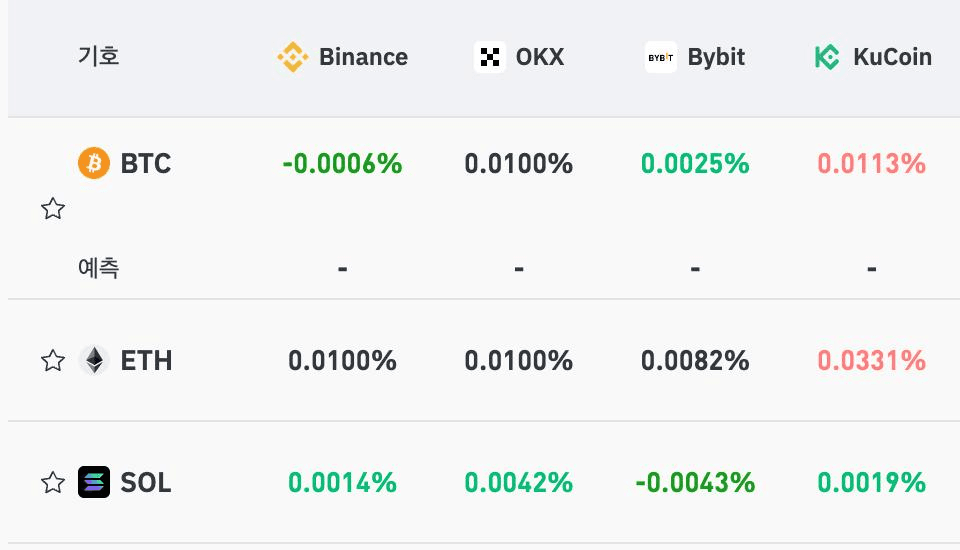This screenshot has height=550, width=960.
Task: Click the 예측 label in BTC row
Action: (x=99, y=268)
